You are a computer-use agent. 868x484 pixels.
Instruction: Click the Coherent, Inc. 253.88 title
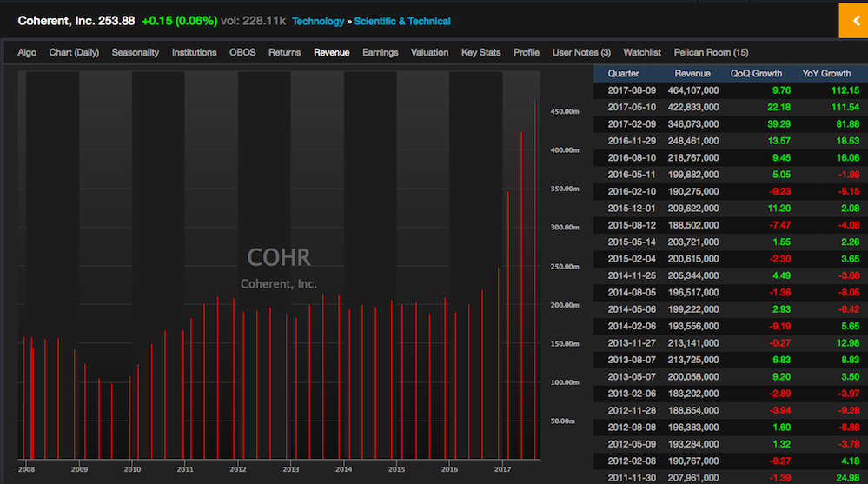[x=76, y=21]
